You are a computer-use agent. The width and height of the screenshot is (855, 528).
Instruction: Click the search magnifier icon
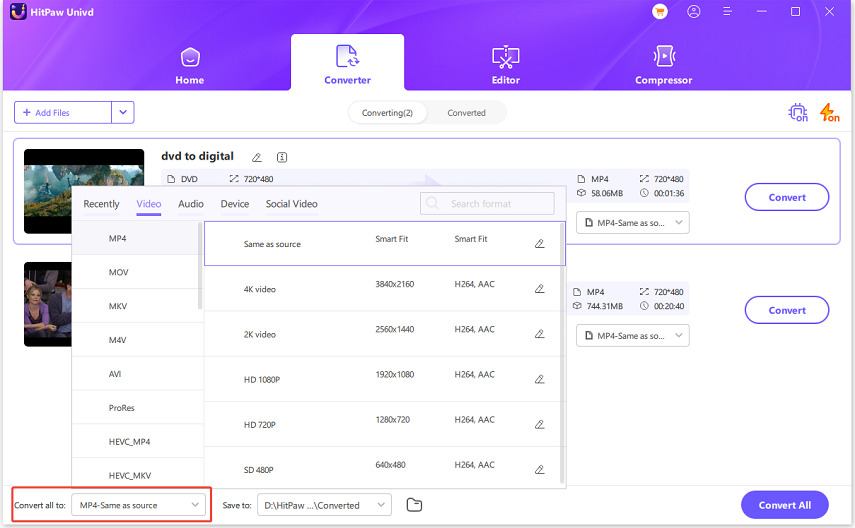[432, 203]
